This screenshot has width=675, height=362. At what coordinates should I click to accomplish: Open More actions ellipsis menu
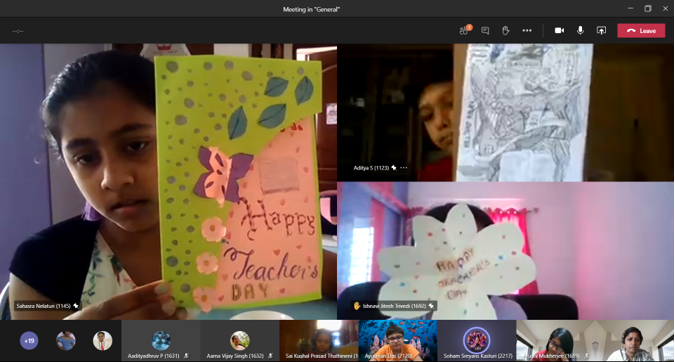(x=527, y=31)
